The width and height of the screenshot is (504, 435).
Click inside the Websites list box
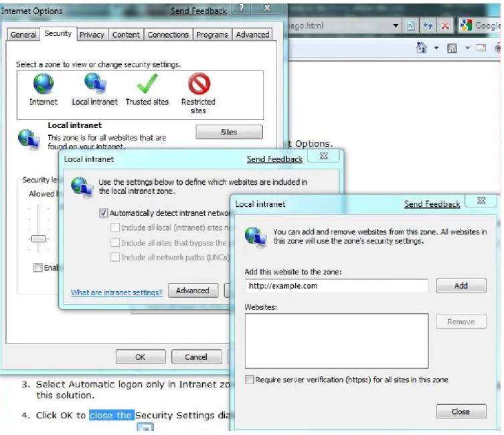(x=337, y=341)
